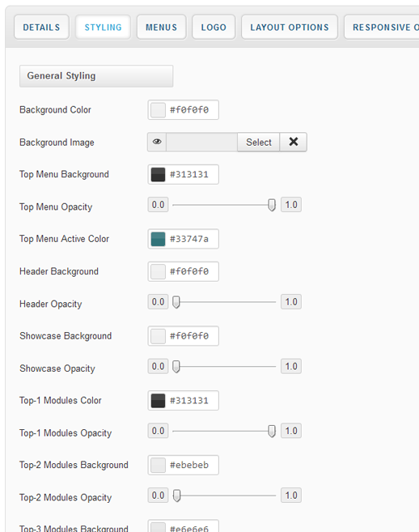Open the Layout Options tab
419x532 pixels.
[x=290, y=28]
